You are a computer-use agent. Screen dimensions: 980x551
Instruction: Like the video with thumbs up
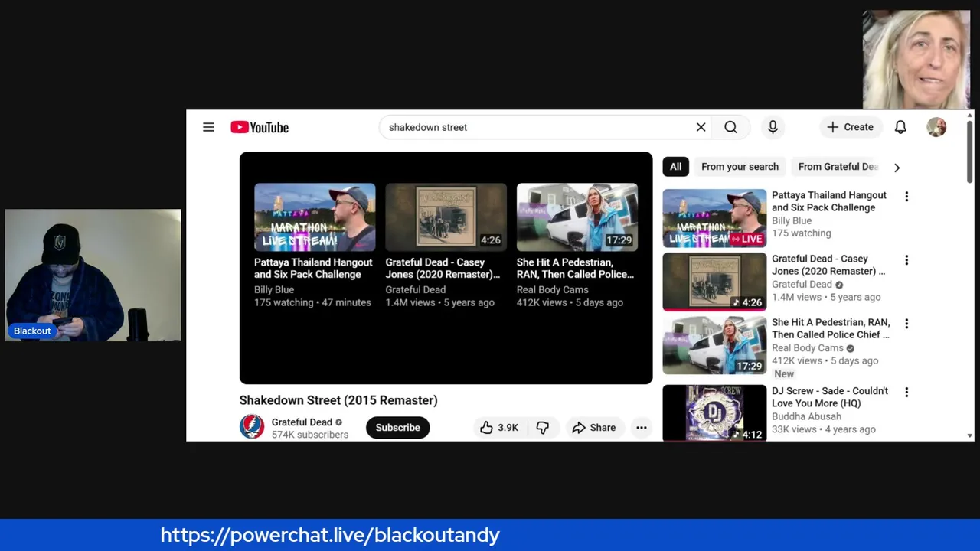(499, 428)
